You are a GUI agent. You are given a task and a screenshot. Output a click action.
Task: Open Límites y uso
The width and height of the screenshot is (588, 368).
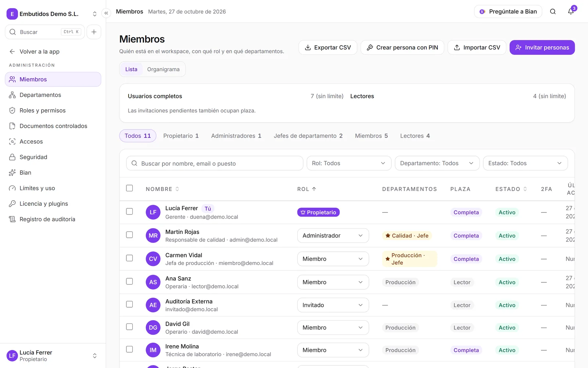point(53,188)
